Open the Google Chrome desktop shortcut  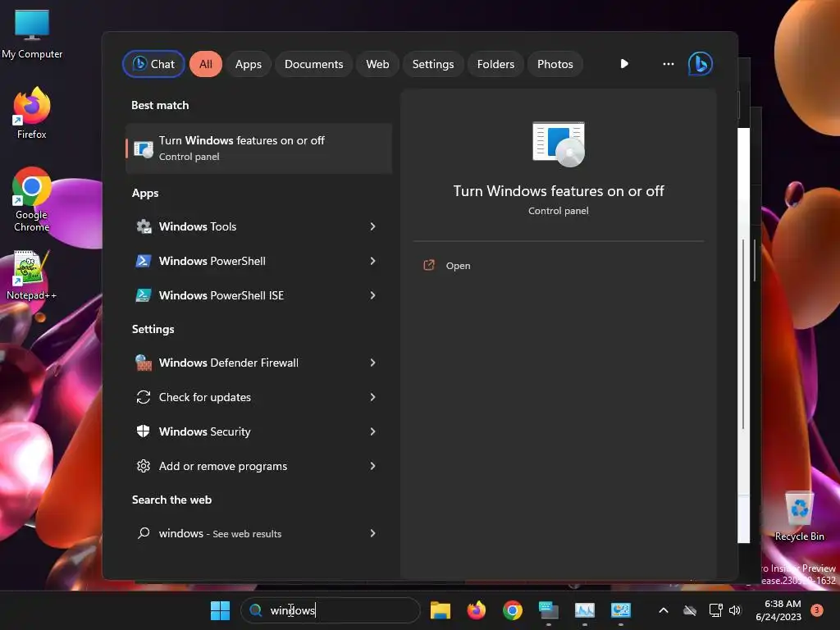(32, 199)
